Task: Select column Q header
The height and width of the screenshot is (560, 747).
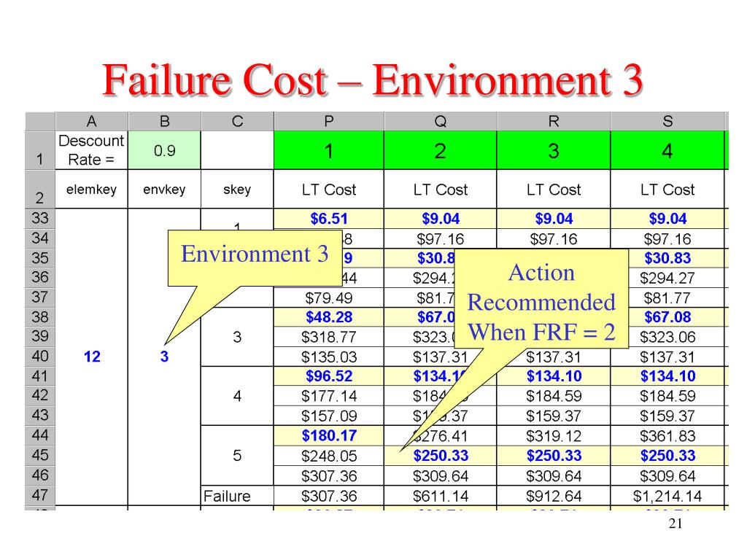Action: 440,122
